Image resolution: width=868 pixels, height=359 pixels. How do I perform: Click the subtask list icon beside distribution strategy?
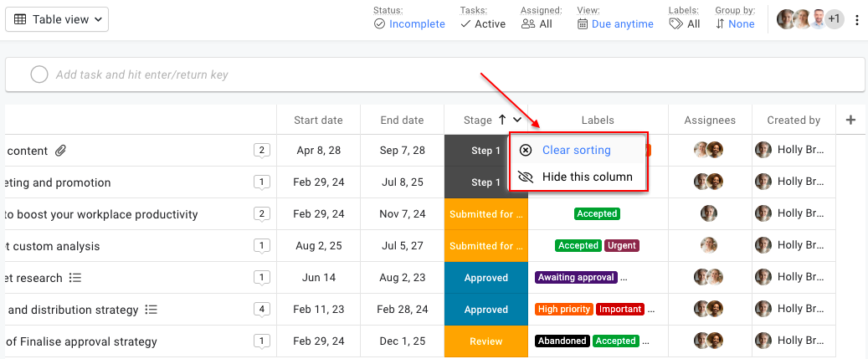point(151,310)
